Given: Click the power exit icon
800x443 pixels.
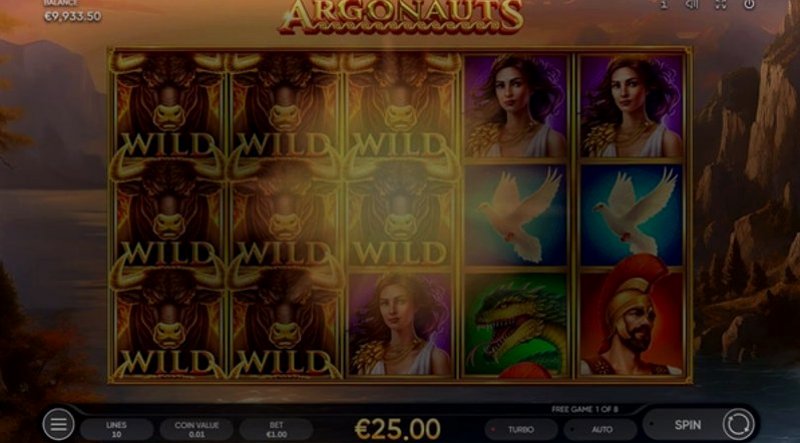Looking at the screenshot, I should click(748, 4).
